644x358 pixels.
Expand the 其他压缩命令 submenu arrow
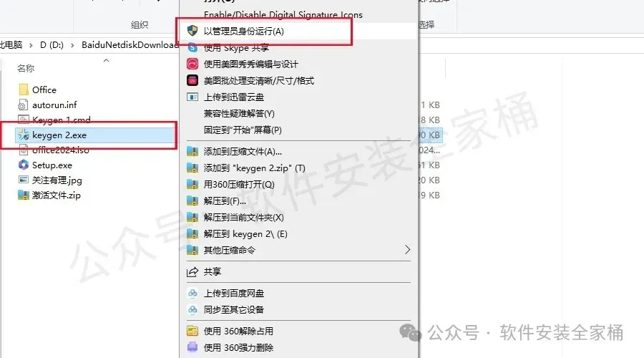coord(407,249)
